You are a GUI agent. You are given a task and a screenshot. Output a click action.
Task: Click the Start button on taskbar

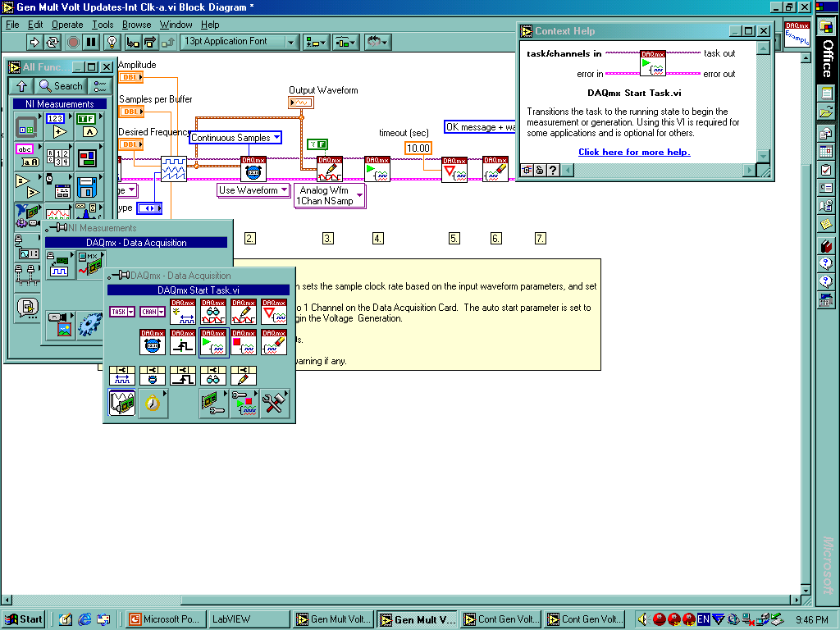24,619
